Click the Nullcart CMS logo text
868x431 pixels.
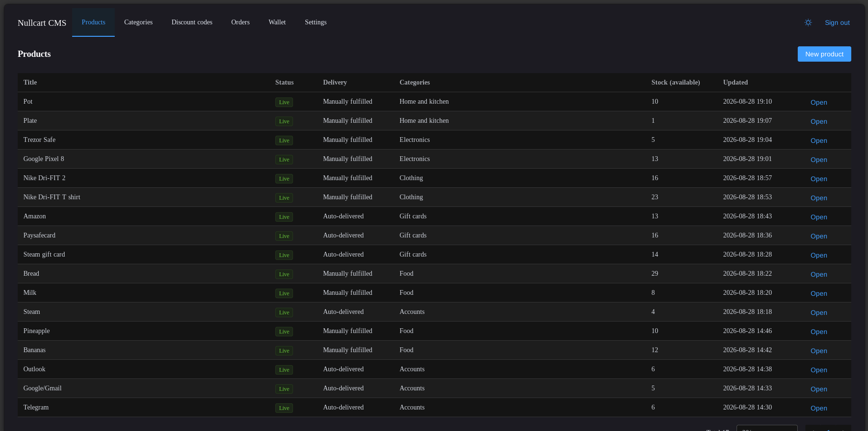(x=42, y=23)
